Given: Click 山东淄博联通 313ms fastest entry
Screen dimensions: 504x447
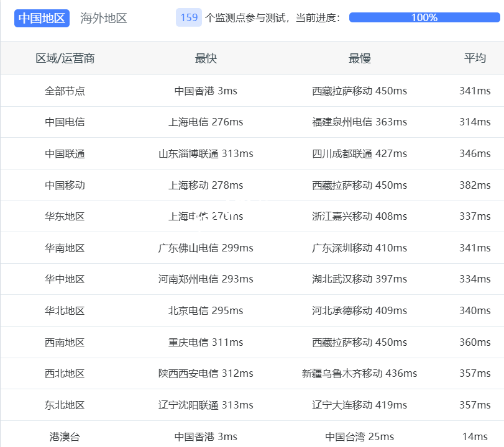Looking at the screenshot, I should (x=206, y=153).
